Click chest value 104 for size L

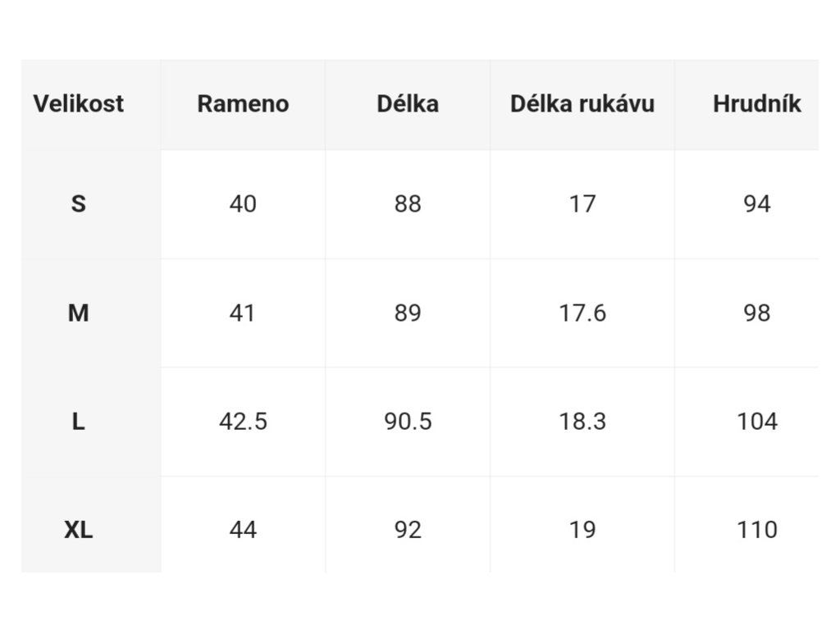point(757,422)
